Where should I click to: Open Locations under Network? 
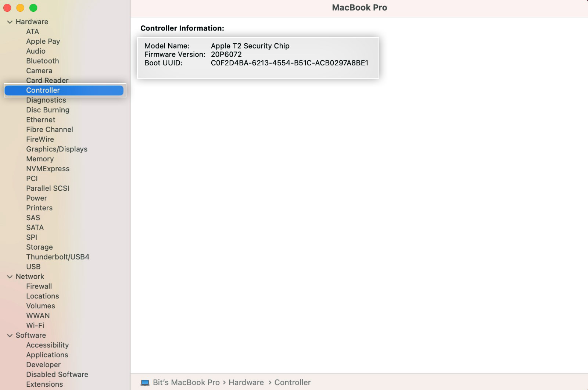[42, 296]
